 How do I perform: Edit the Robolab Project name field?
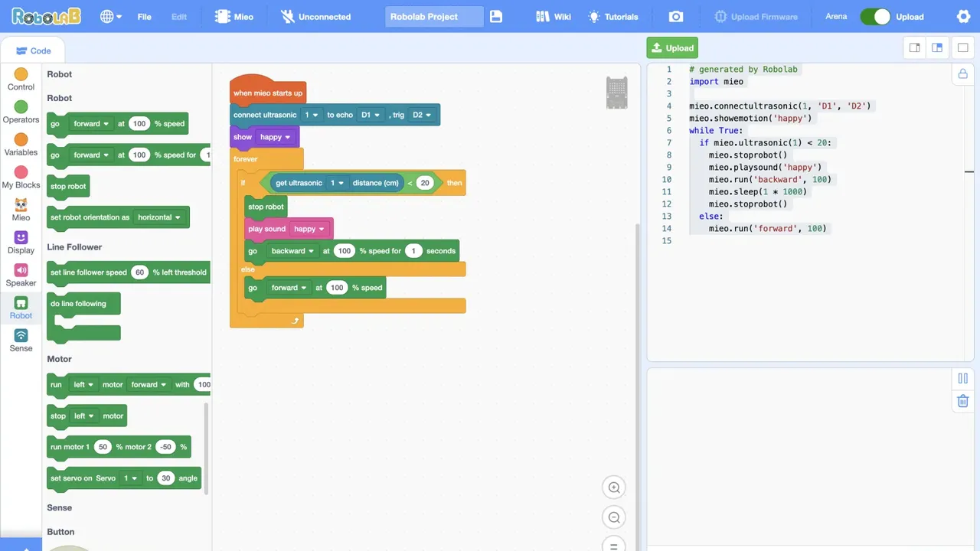434,16
